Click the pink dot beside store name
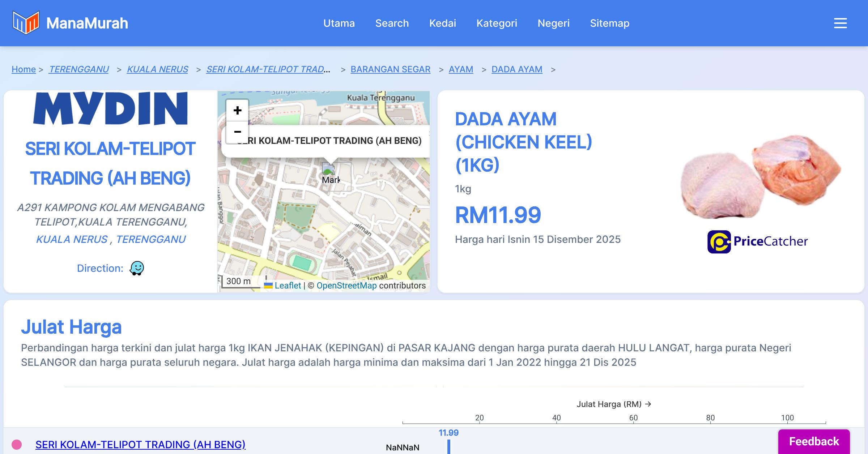The height and width of the screenshot is (454, 868). (17, 444)
